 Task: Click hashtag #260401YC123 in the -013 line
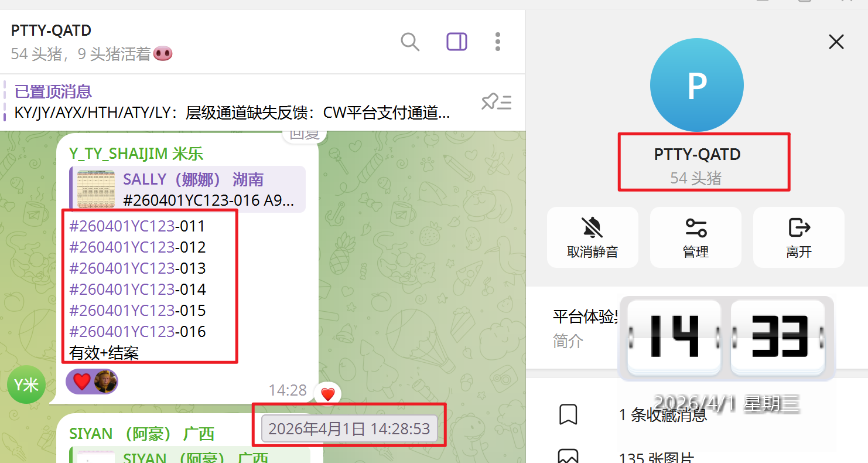click(122, 268)
